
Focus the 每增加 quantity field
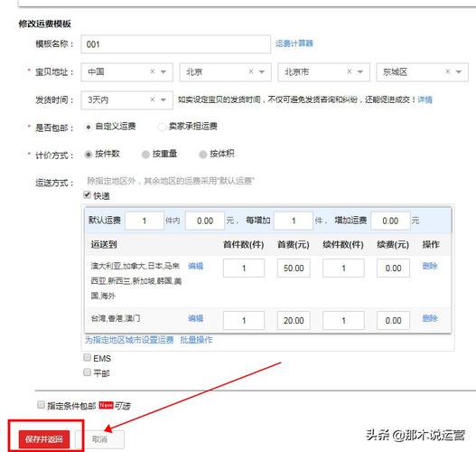(x=294, y=221)
